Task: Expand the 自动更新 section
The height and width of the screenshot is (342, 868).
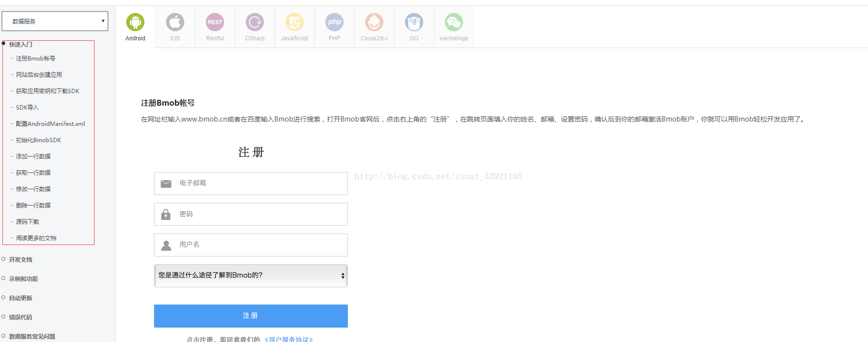Action: pyautogui.click(x=21, y=298)
